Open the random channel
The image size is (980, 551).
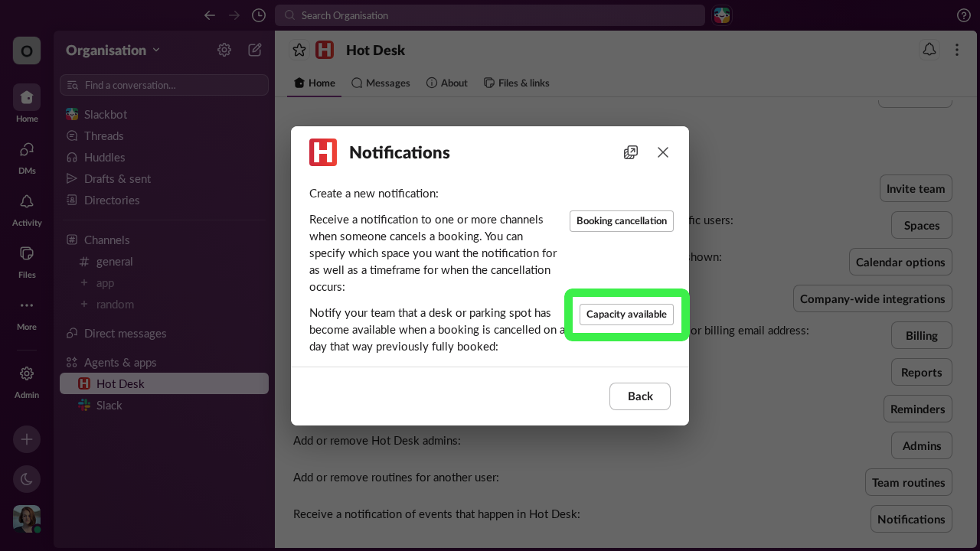click(164, 304)
